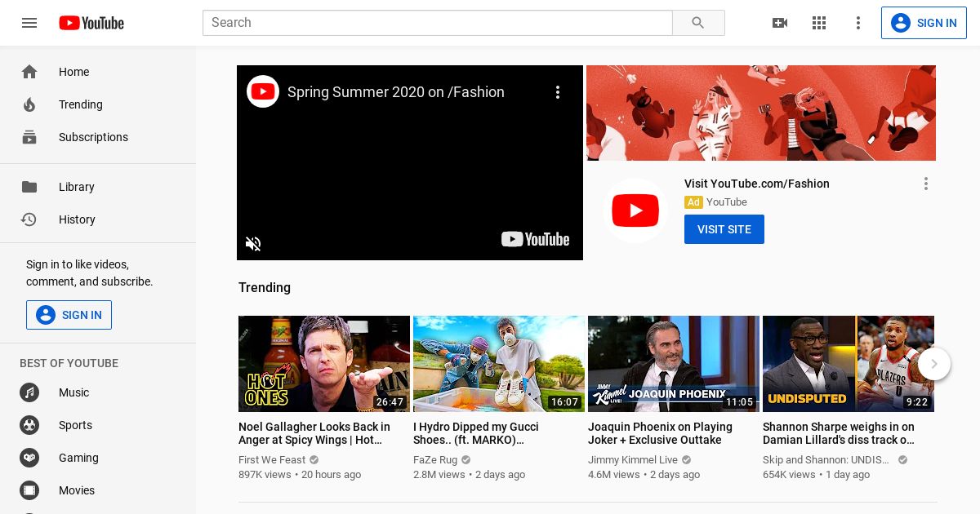980x514 pixels.
Task: Click YouTube watermark logo in player
Action: (536, 239)
